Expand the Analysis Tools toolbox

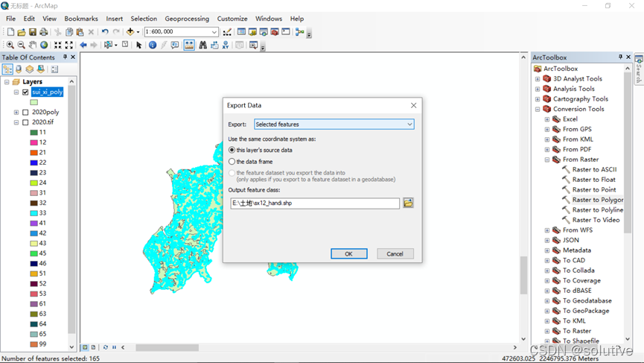tap(538, 89)
